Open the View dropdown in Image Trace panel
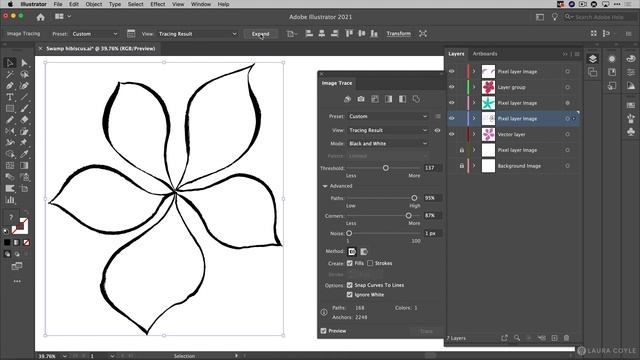The image size is (640, 360). click(x=388, y=130)
